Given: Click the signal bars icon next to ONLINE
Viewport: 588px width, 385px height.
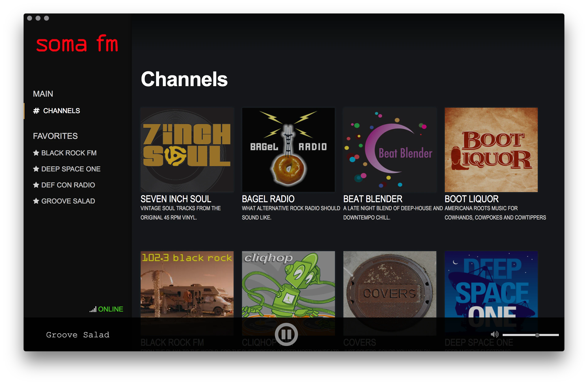Looking at the screenshot, I should [x=93, y=309].
